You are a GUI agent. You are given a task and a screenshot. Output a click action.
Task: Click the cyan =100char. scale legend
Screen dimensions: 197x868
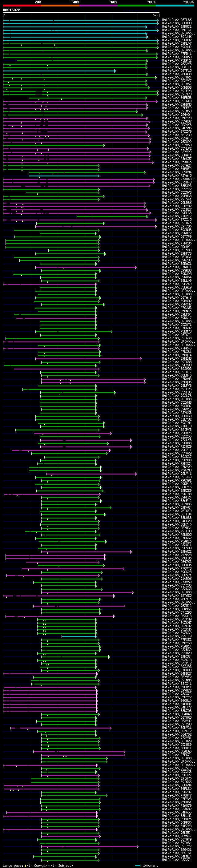tap(147, 866)
